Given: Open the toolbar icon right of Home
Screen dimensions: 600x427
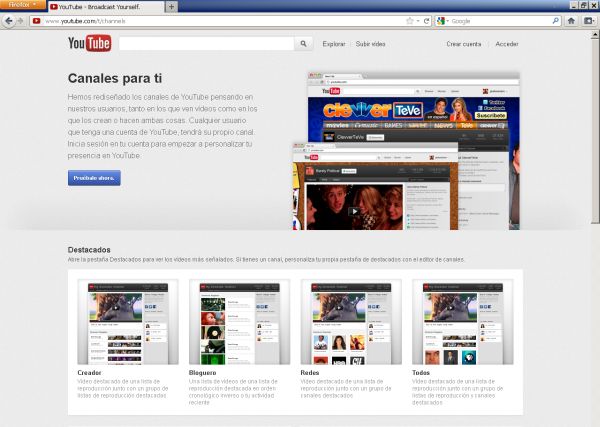Looking at the screenshot, I should pyautogui.click(x=589, y=21).
